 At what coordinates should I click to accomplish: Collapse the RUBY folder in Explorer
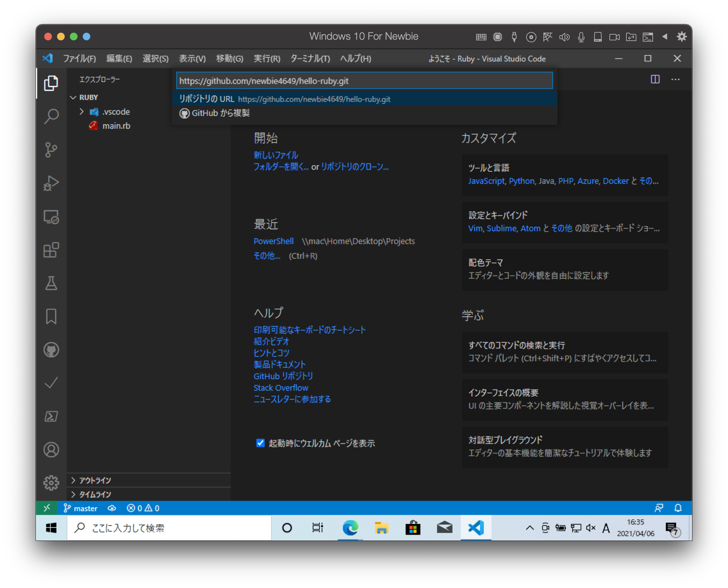click(73, 97)
